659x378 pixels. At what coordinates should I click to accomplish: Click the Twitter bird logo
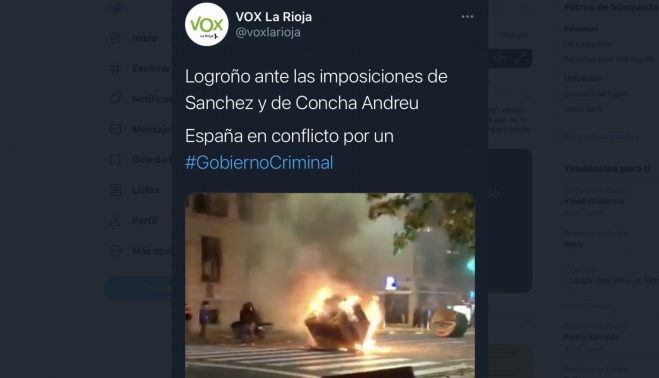point(116,9)
